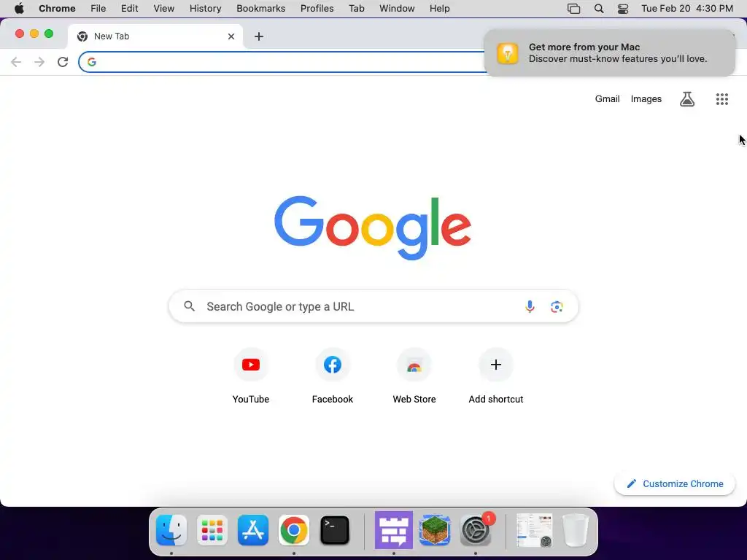Open the File menu

(x=98, y=9)
